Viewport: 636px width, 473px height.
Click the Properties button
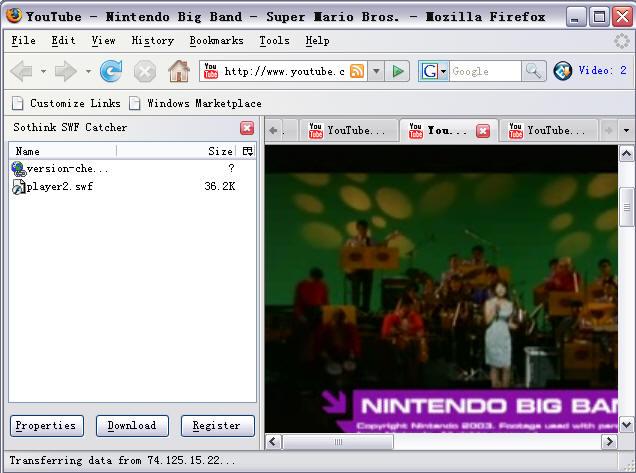[x=47, y=426]
